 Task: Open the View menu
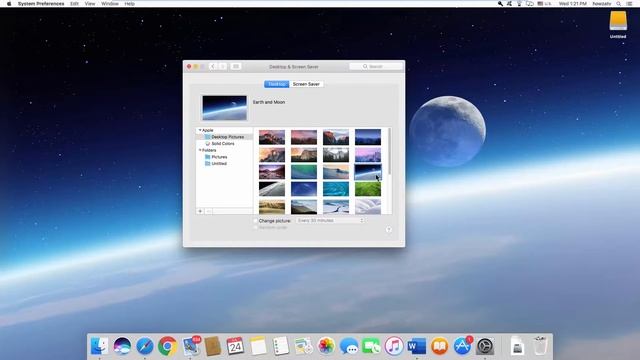tap(90, 4)
